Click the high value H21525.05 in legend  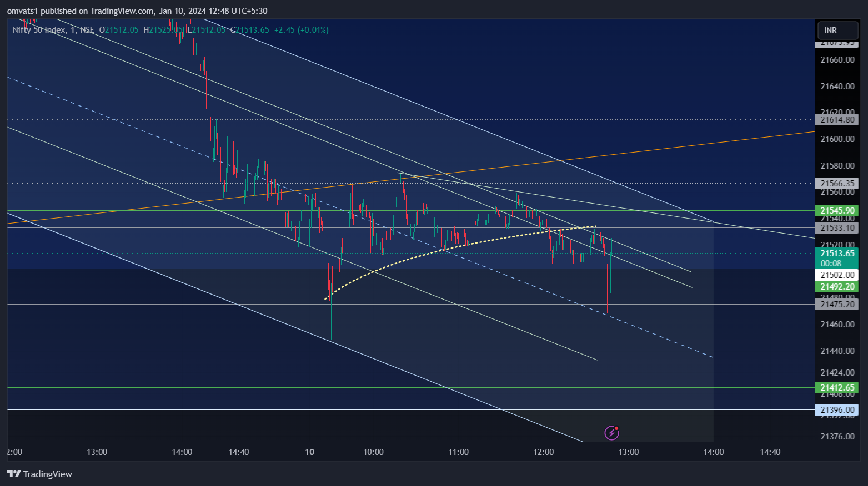[x=163, y=30]
